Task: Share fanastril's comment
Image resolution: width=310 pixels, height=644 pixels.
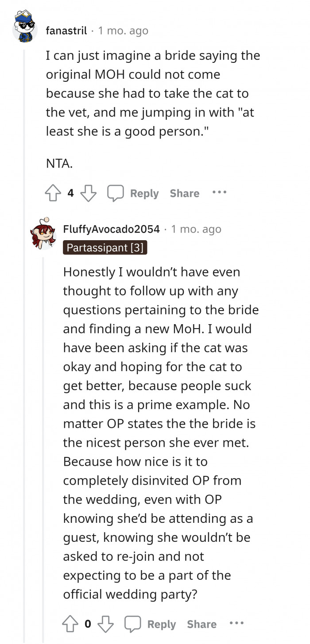Action: (184, 193)
